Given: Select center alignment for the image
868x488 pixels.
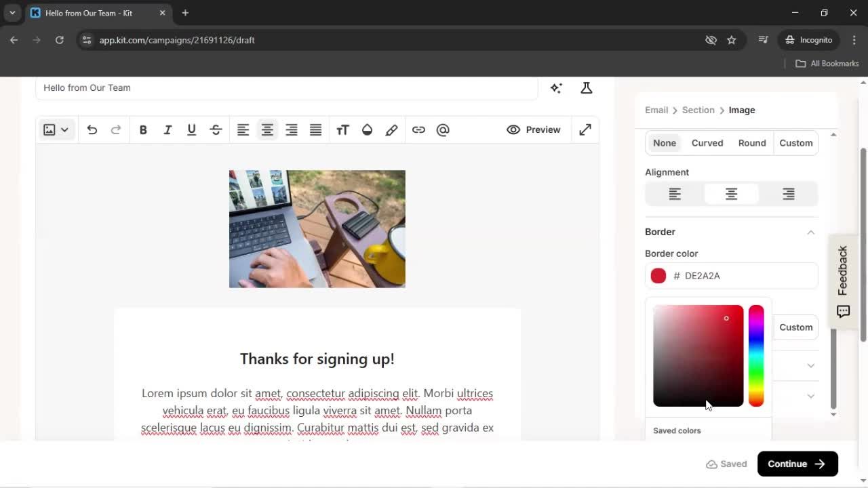Looking at the screenshot, I should tap(732, 194).
